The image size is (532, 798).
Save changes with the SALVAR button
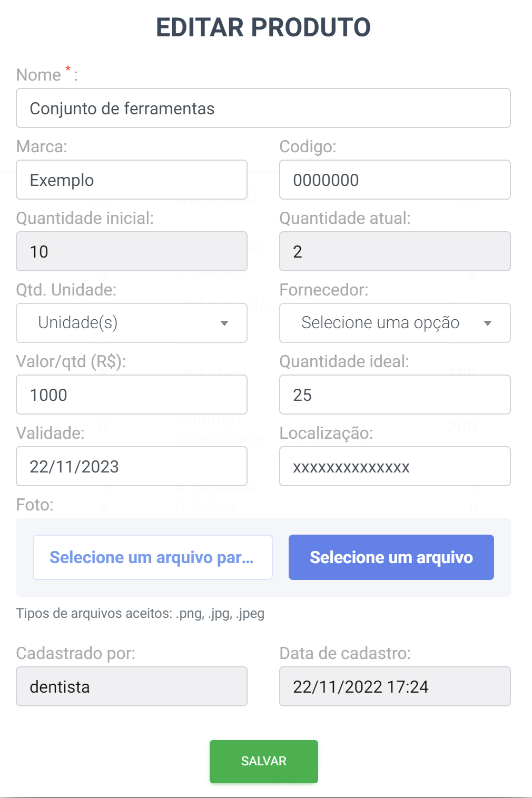tap(264, 761)
